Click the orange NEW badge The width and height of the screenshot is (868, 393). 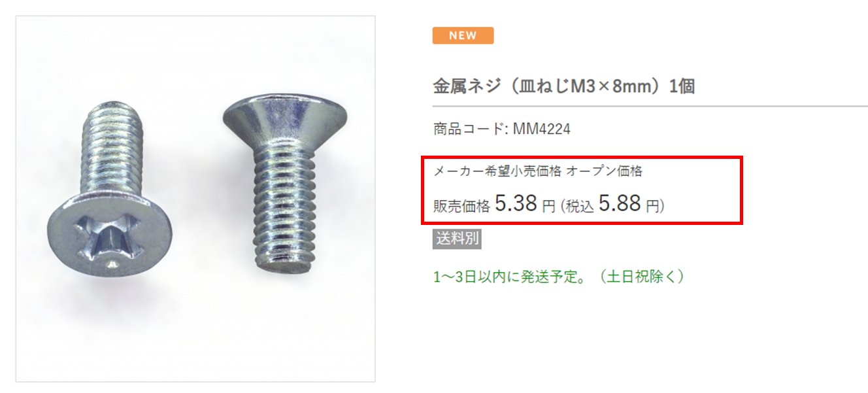[463, 35]
